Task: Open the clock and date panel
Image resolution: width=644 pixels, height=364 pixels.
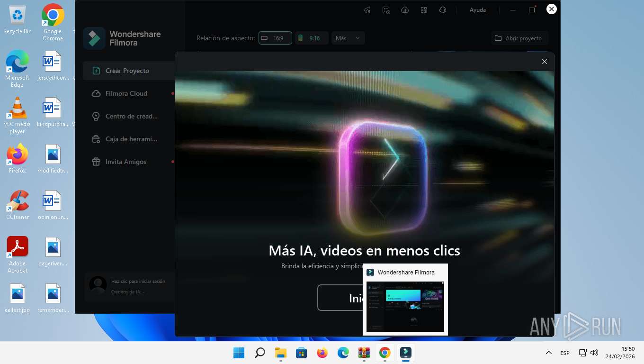Action: 621,353
